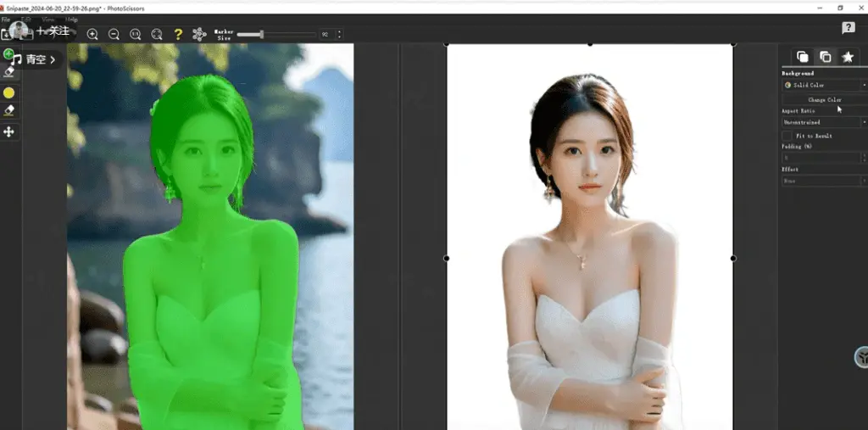Expand the Unconstrained aspect ratio dropdown

coord(823,122)
